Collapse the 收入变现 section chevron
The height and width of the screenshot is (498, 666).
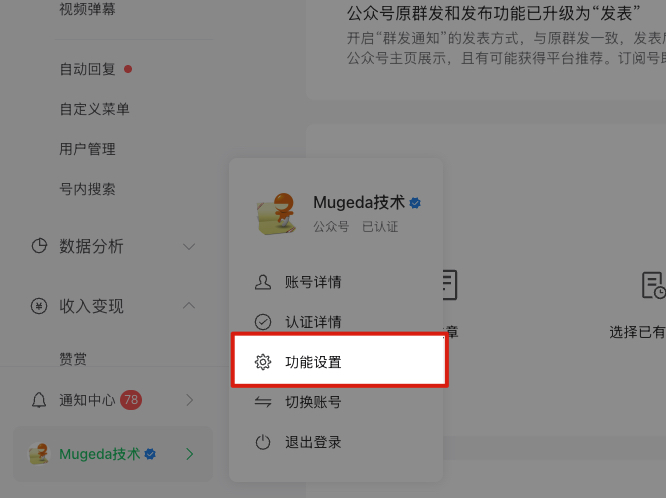[x=189, y=305]
